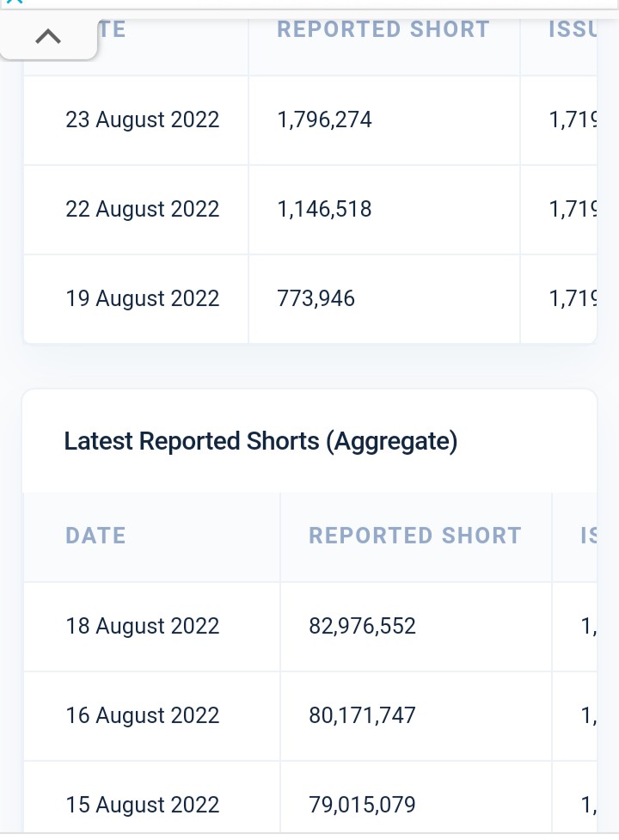Select the 22 August 2022 date cell
619x840 pixels.
click(143, 209)
